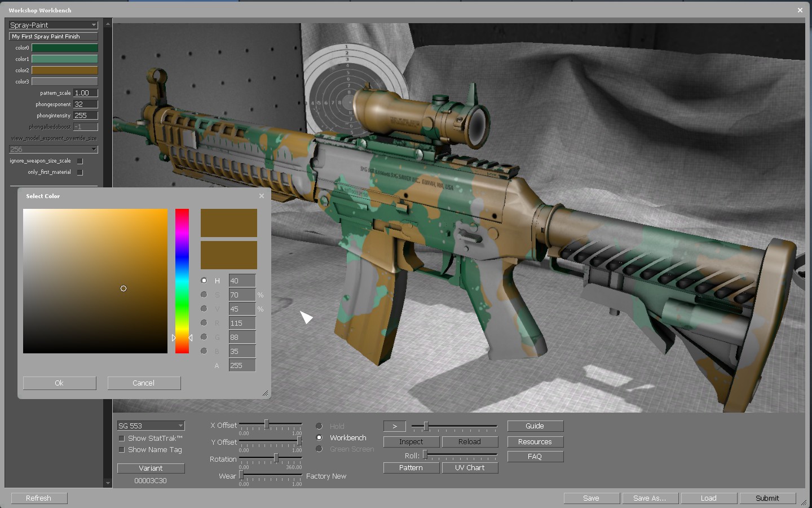Image resolution: width=812 pixels, height=508 pixels.
Task: Click the Load button
Action: coord(709,498)
